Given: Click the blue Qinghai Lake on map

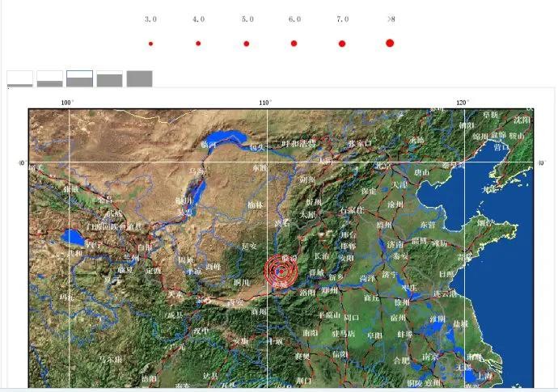Looking at the screenshot, I should [x=74, y=237].
